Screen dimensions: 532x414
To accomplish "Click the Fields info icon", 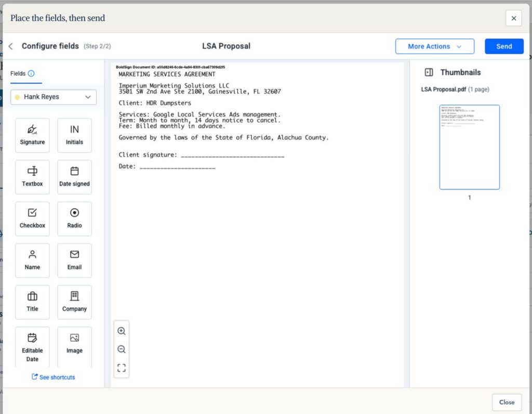I will click(x=31, y=73).
